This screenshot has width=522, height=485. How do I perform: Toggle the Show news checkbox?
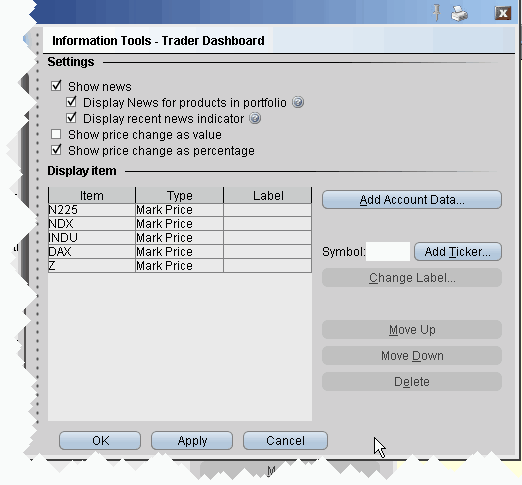coord(56,86)
